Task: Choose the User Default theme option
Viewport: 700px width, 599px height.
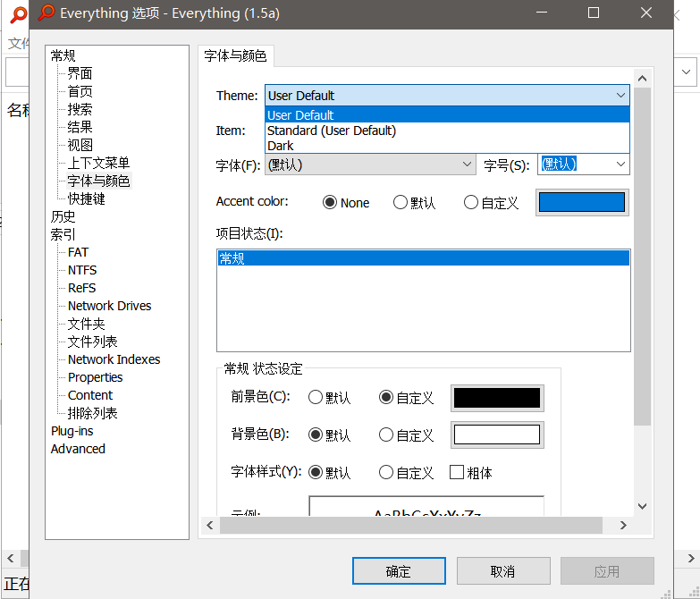Action: [447, 115]
